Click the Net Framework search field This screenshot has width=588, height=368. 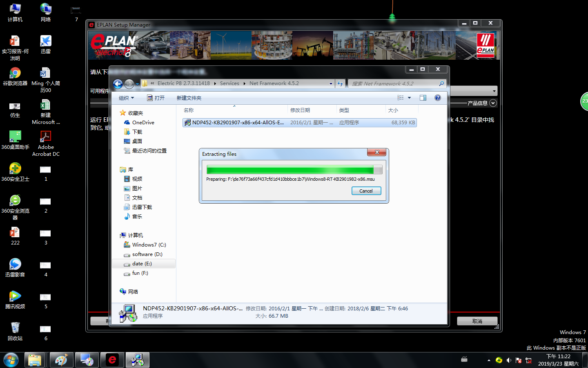click(x=394, y=83)
